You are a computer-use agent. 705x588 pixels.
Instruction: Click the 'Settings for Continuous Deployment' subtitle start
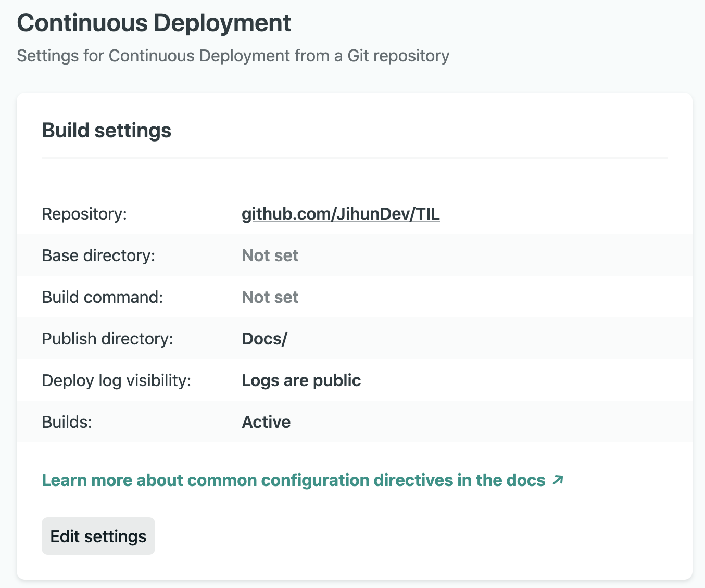(x=62, y=56)
